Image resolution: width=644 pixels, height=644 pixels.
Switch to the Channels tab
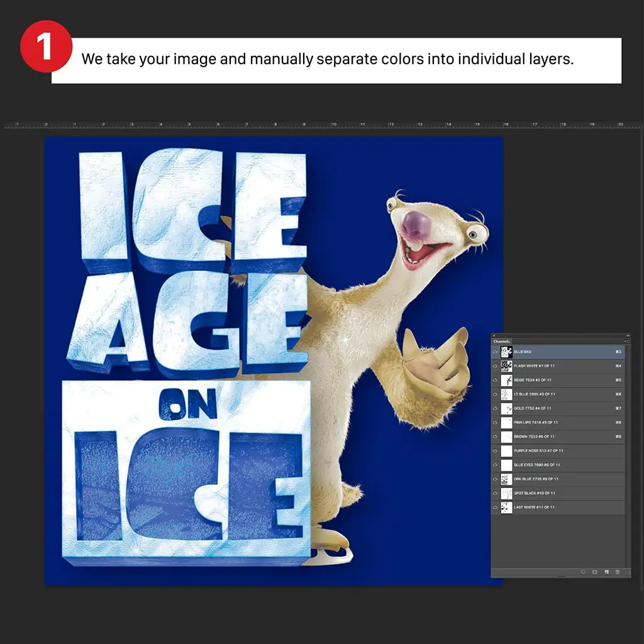pos(501,341)
